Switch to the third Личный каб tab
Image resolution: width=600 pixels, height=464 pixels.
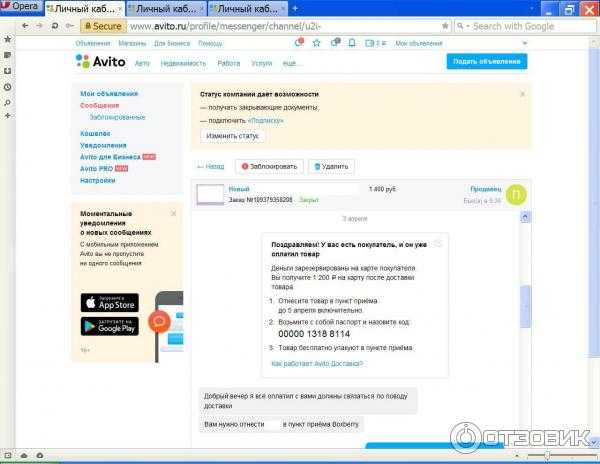[x=248, y=8]
